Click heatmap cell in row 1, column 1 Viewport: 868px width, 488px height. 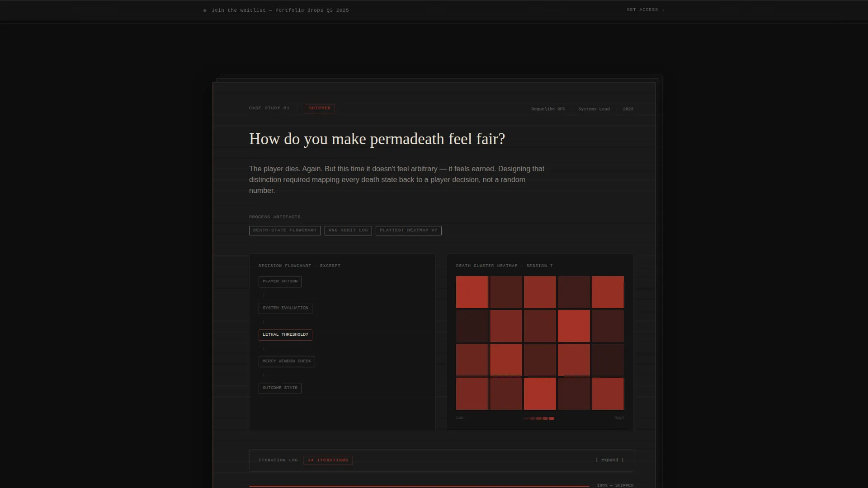coord(472,292)
